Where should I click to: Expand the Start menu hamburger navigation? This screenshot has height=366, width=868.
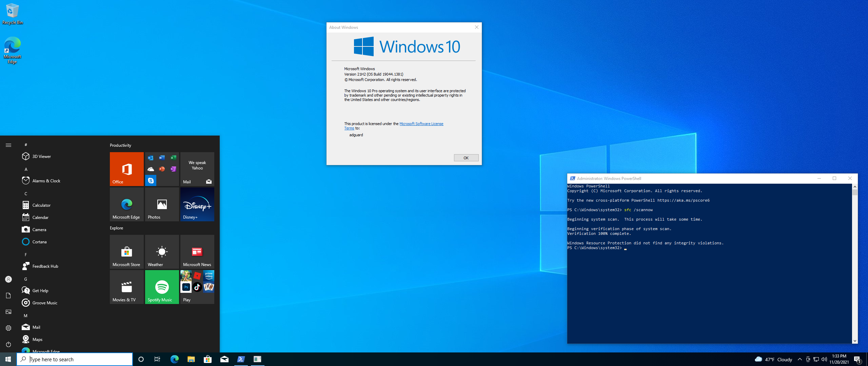(x=8, y=145)
